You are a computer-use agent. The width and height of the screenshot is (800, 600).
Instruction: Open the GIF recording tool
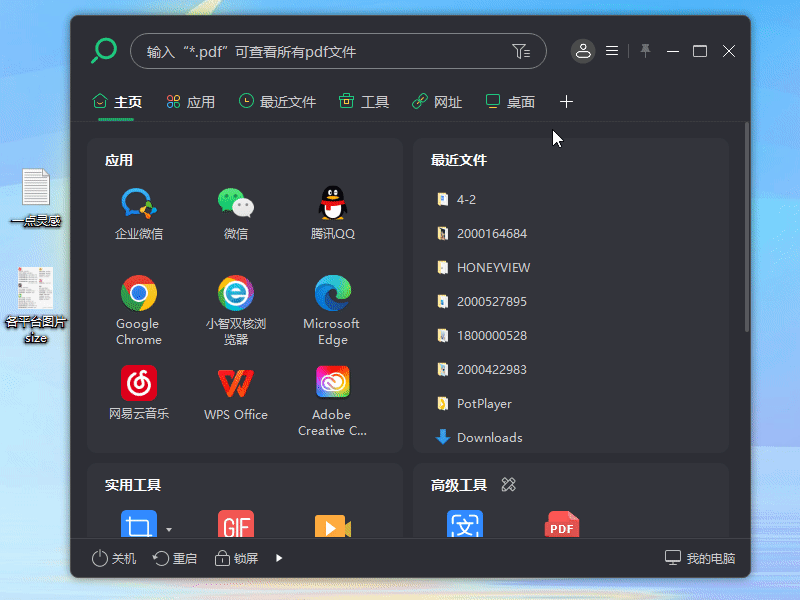pyautogui.click(x=235, y=524)
